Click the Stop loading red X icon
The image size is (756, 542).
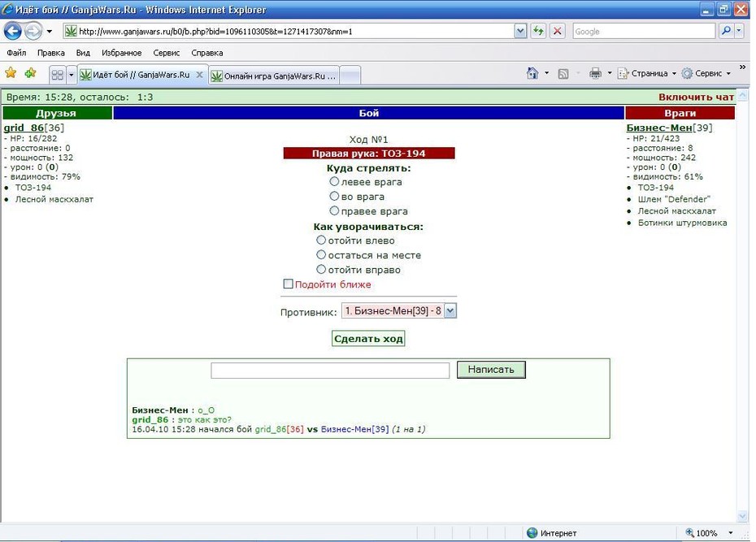coord(558,32)
